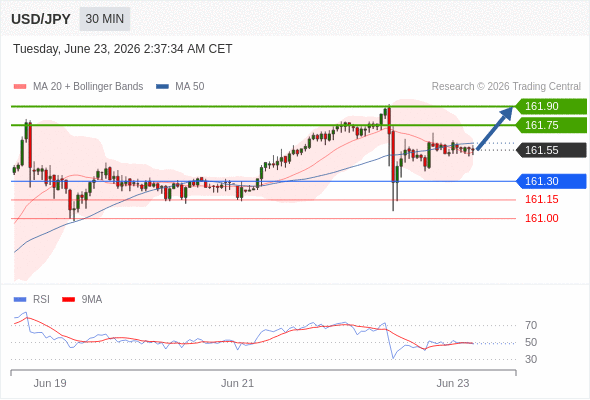The width and height of the screenshot is (590, 400).
Task: Click the Research © 2026 Trading Central text
Action: click(506, 87)
